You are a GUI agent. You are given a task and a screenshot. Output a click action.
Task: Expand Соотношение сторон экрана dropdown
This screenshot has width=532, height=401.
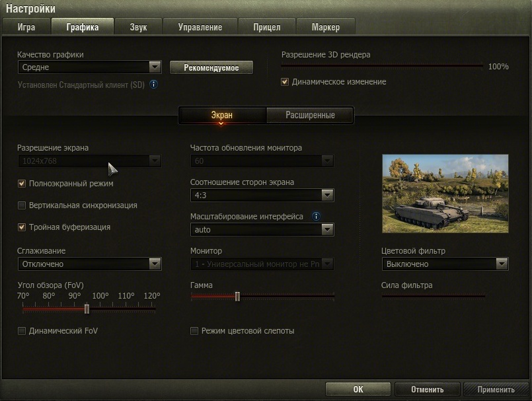[262, 196]
